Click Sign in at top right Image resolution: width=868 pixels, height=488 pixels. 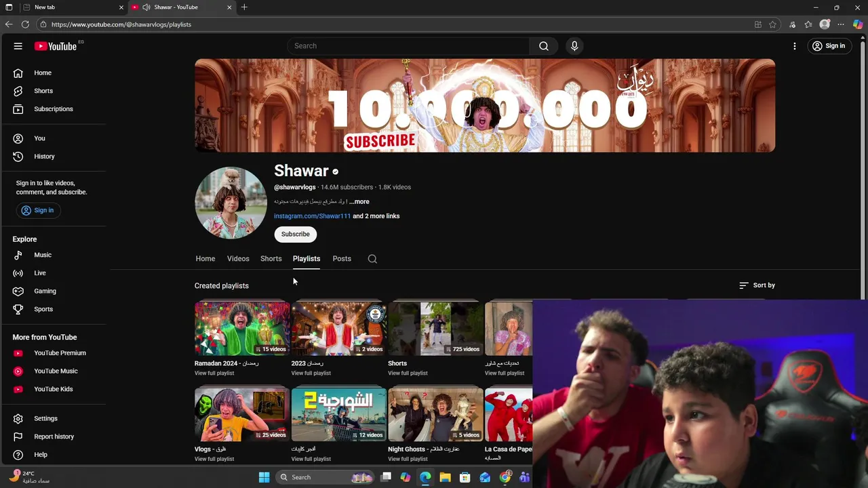click(829, 46)
